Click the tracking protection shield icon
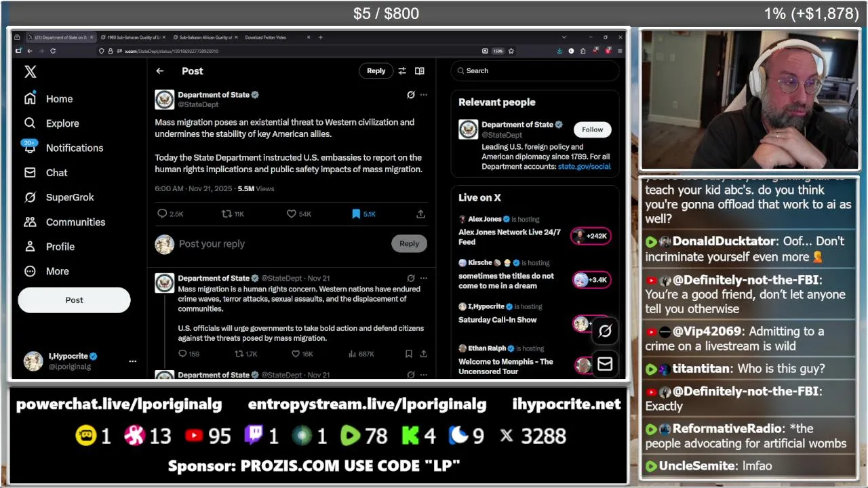868x488 pixels. click(x=102, y=51)
